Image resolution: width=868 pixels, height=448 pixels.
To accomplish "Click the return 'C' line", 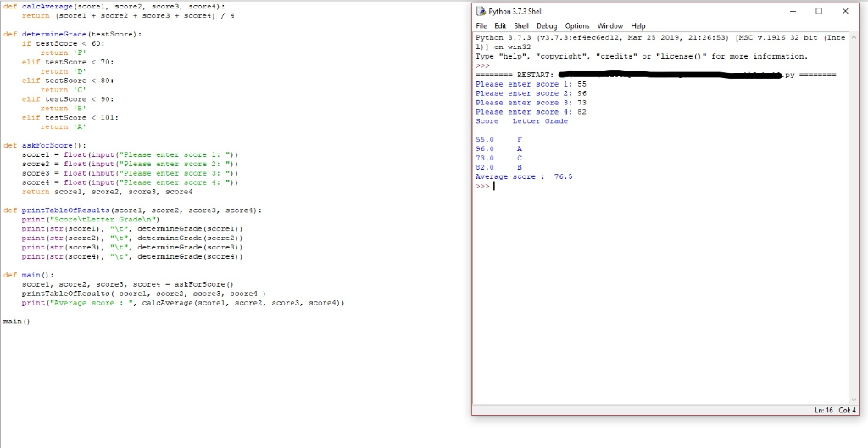I will (63, 90).
